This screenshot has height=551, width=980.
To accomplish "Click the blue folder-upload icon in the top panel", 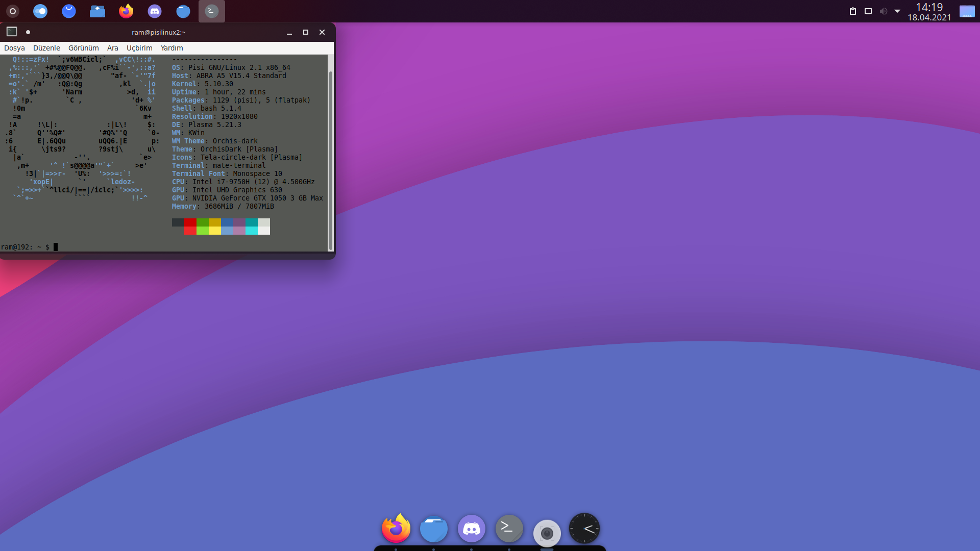I will pyautogui.click(x=97, y=11).
